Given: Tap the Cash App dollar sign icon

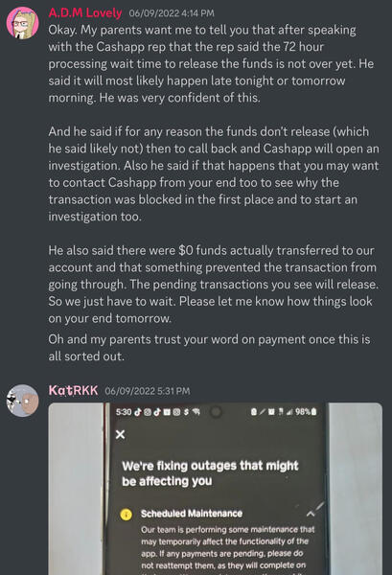Looking at the screenshot, I should pos(186,412).
